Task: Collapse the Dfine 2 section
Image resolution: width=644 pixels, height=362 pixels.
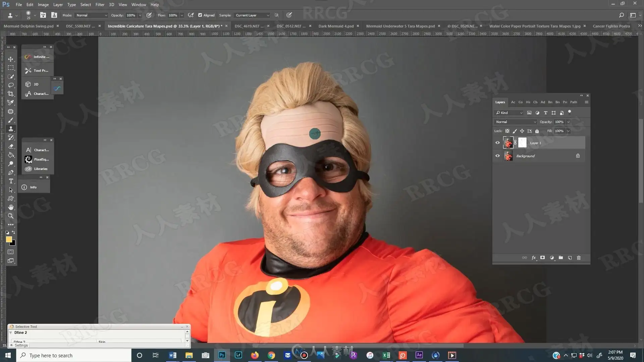Action: point(11,333)
